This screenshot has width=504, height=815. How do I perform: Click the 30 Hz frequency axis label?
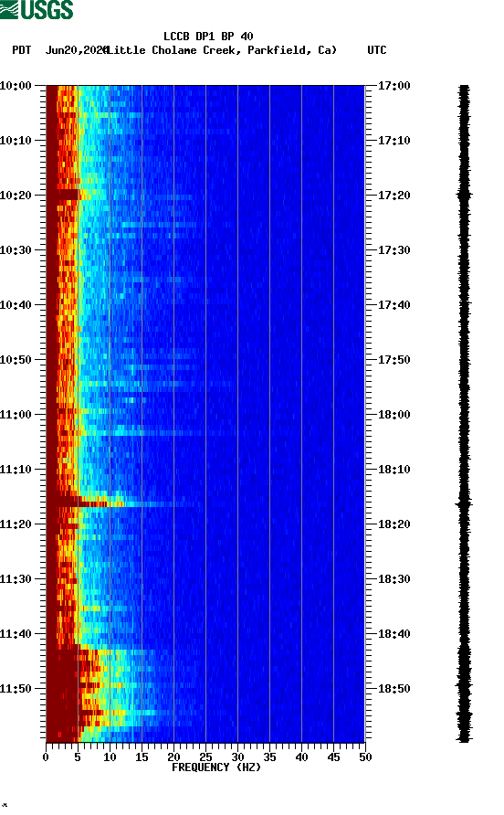click(237, 757)
